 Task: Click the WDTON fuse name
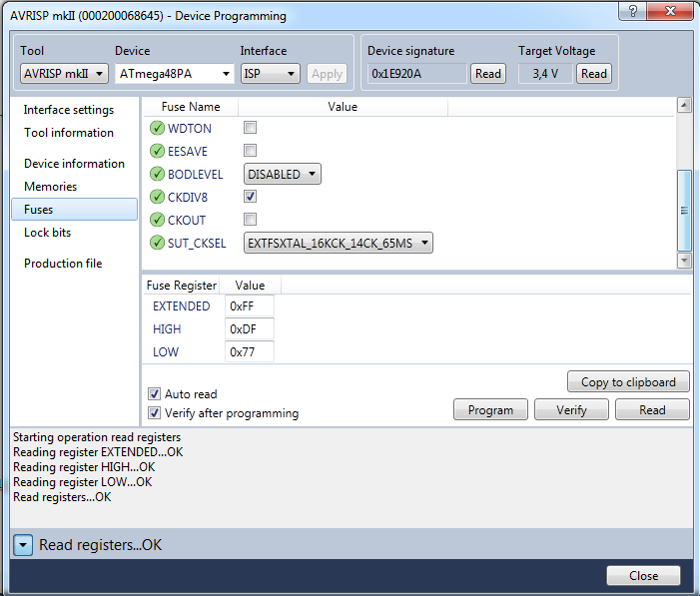[190, 129]
